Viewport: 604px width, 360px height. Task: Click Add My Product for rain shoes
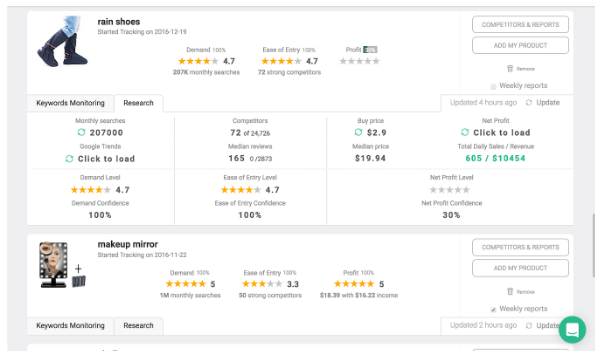(520, 45)
